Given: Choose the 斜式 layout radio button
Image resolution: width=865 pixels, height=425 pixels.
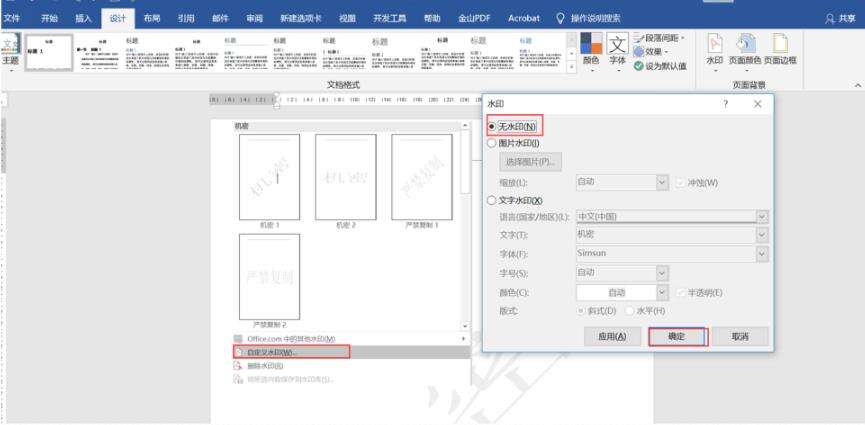Looking at the screenshot, I should 581,311.
